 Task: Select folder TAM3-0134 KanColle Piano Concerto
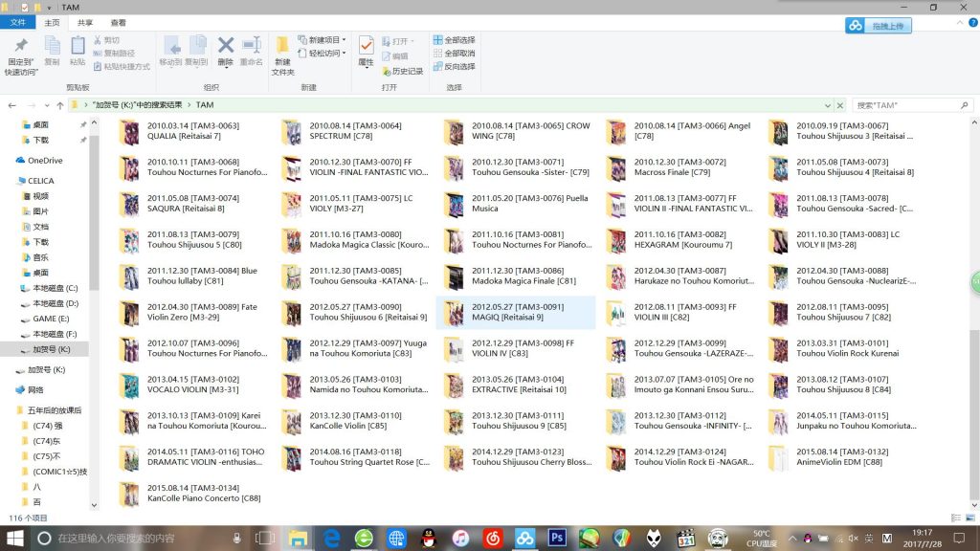pos(193,493)
